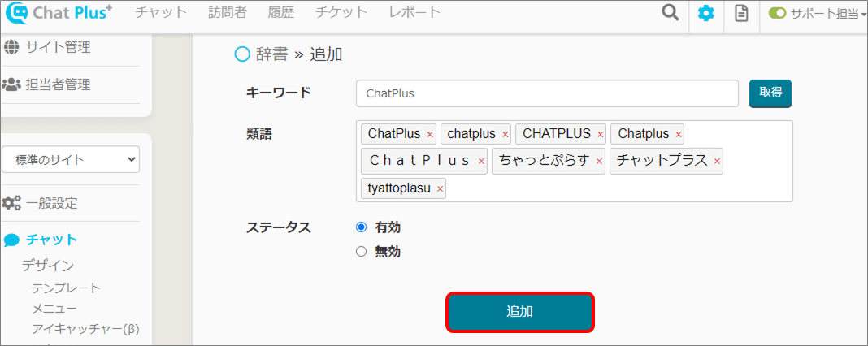
Task: Remove the full-width ＣｈａｔＰｌｕｓ tag
Action: pos(481,161)
